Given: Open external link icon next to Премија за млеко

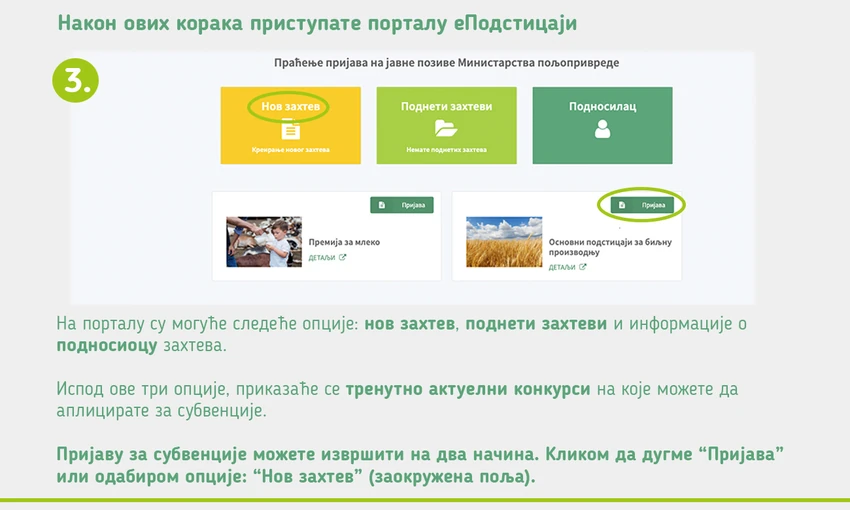Looking at the screenshot, I should click(x=342, y=257).
